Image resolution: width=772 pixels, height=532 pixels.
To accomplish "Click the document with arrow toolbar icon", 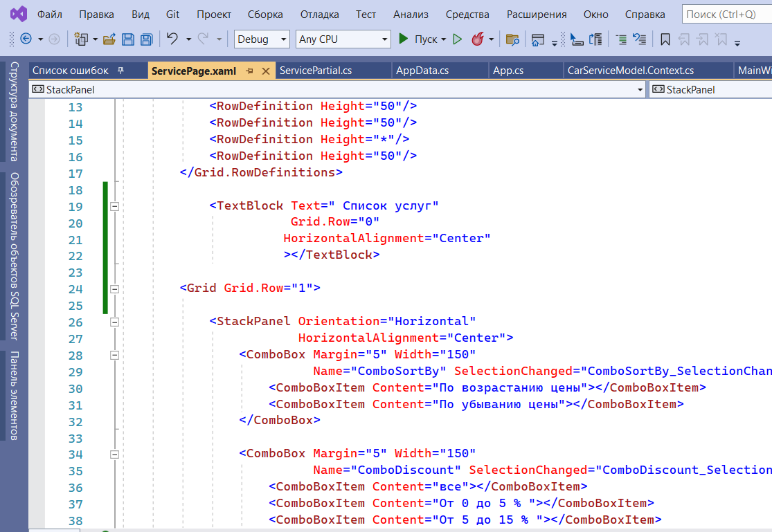I will [x=595, y=39].
